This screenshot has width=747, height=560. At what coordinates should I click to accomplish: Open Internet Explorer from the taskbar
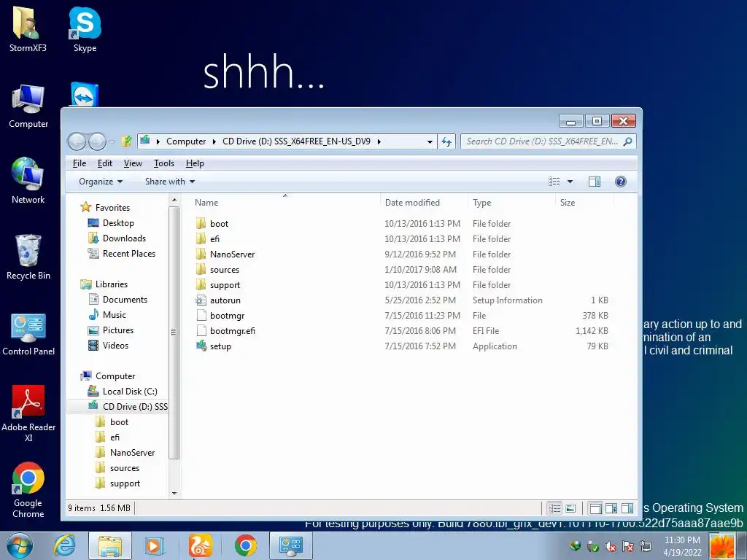click(64, 545)
